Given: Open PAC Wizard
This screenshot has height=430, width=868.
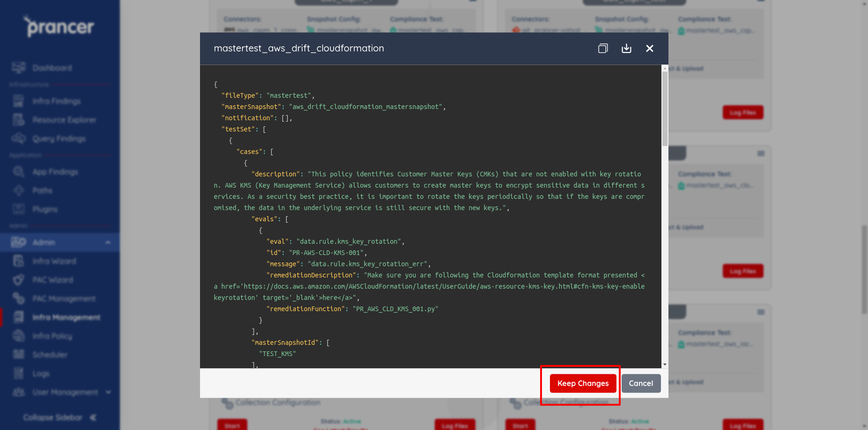Looking at the screenshot, I should point(52,280).
